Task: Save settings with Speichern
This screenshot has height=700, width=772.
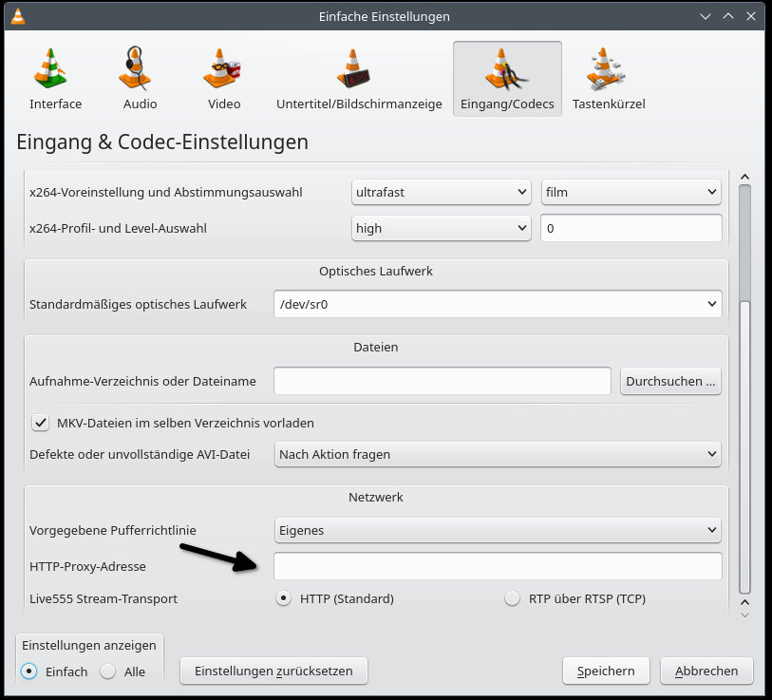Action: [x=606, y=671]
